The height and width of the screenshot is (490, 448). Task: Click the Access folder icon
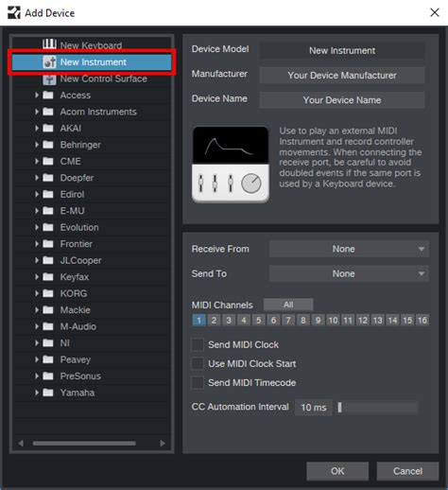pos(48,95)
